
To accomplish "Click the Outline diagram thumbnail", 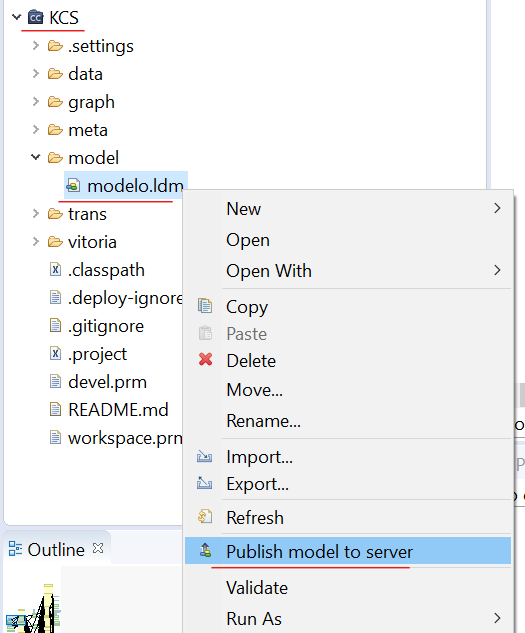I will (x=34, y=608).
